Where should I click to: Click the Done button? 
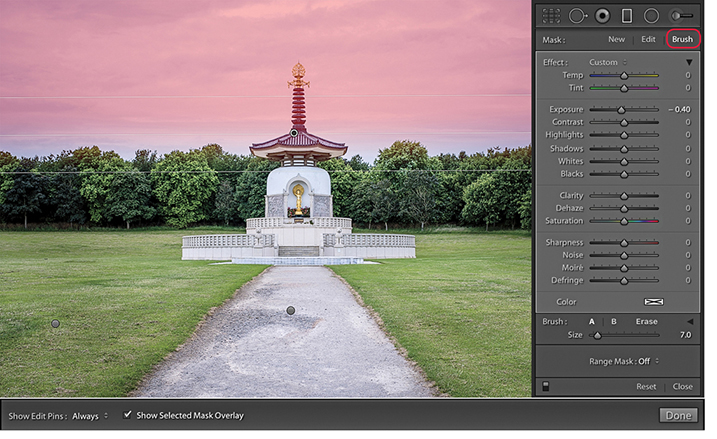pyautogui.click(x=678, y=415)
